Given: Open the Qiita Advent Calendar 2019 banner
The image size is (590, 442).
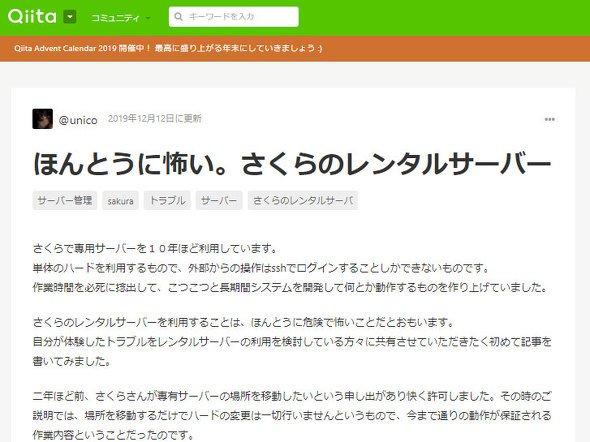Looking at the screenshot, I should (x=168, y=48).
